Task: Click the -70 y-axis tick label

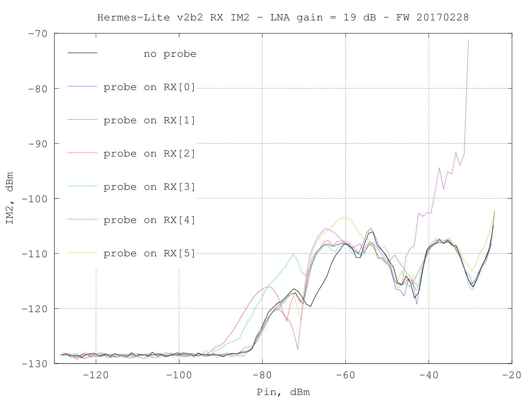Action: pos(38,34)
